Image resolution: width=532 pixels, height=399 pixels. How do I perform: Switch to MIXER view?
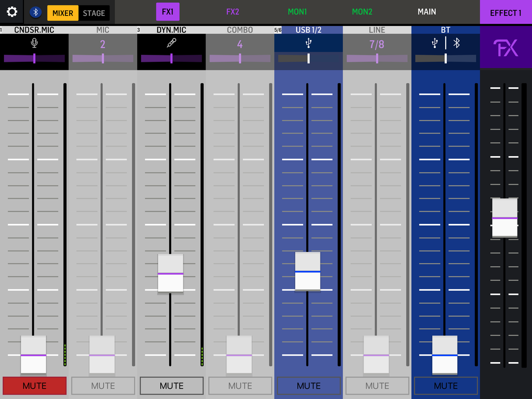pos(63,13)
